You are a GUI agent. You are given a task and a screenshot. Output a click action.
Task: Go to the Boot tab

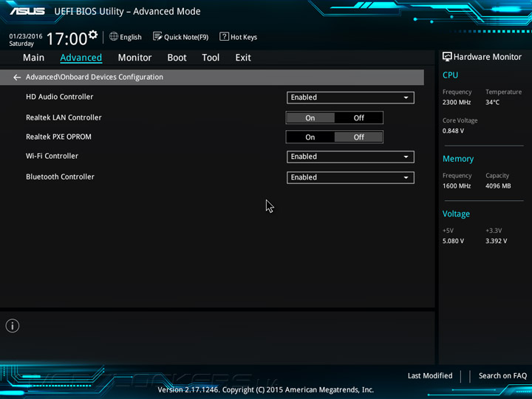[x=177, y=58]
